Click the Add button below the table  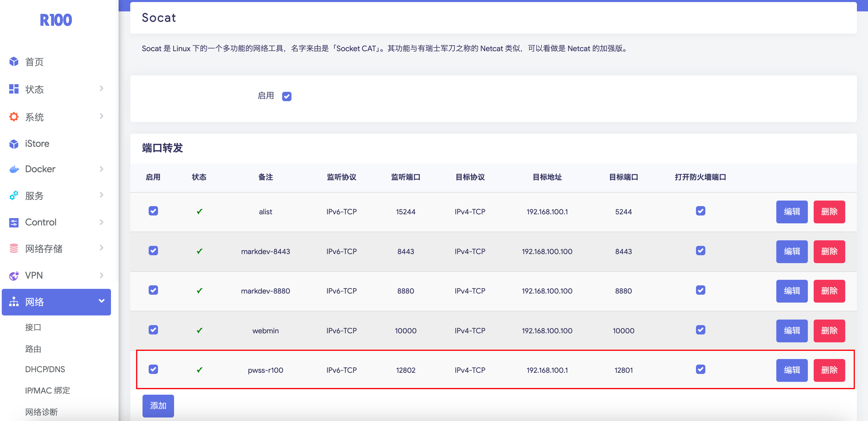[158, 406]
